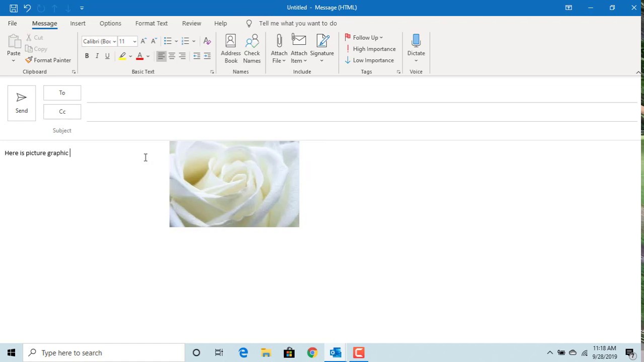The height and width of the screenshot is (362, 644).
Task: Click the Send button
Action: (22, 103)
